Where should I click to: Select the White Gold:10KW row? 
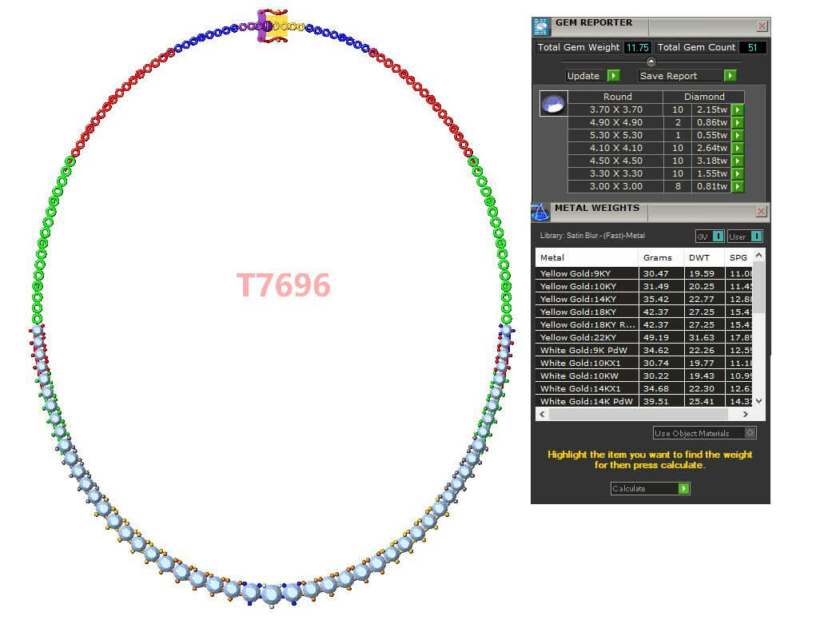point(586,376)
